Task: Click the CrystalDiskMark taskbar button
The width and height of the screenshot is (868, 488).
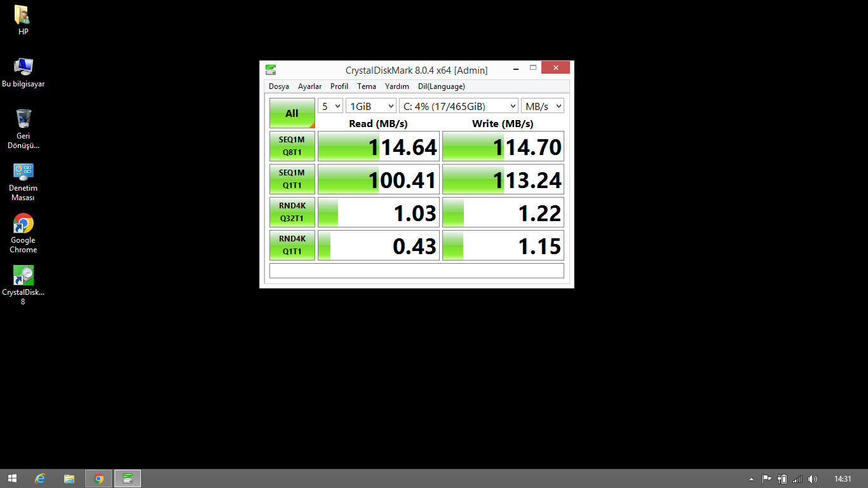Action: [x=128, y=478]
